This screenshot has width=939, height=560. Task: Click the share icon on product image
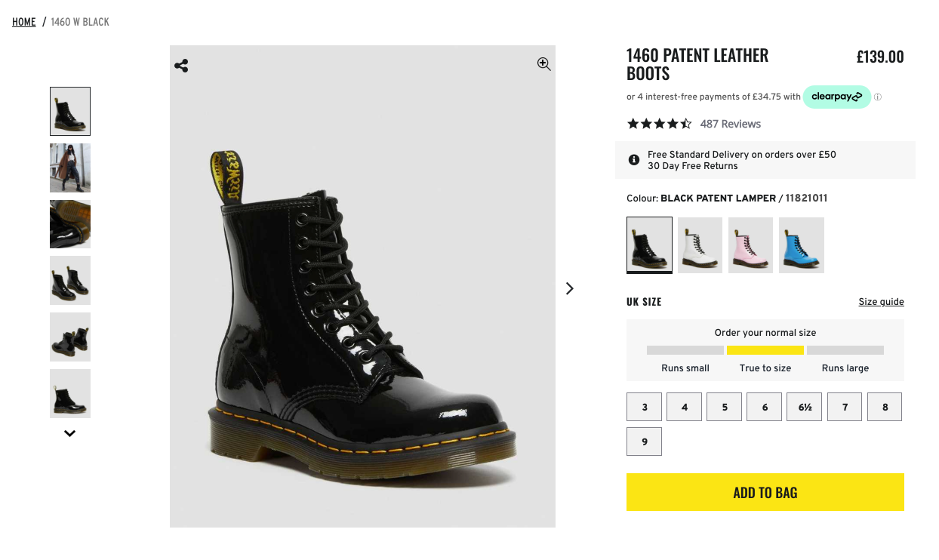[x=181, y=66]
